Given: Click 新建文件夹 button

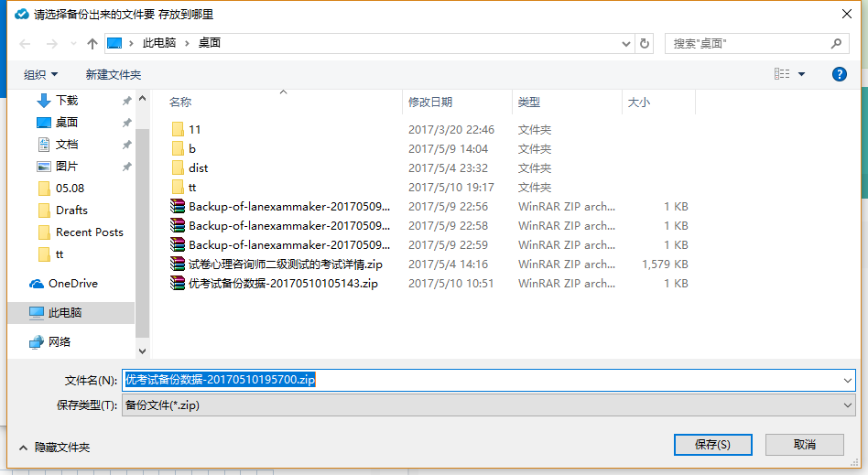Looking at the screenshot, I should tap(114, 74).
